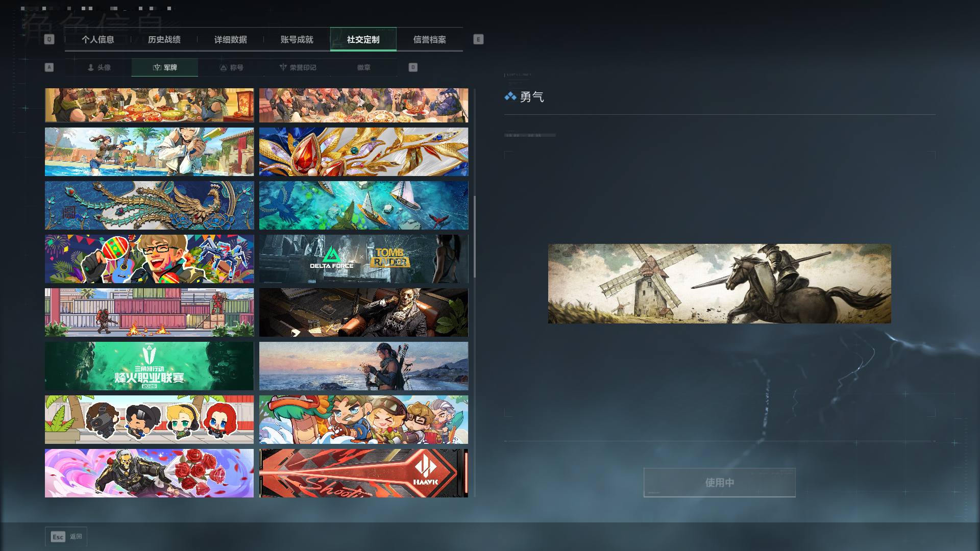This screenshot has width=980, height=551.
Task: Select the peacock embroidery blue banner
Action: pyautogui.click(x=149, y=205)
